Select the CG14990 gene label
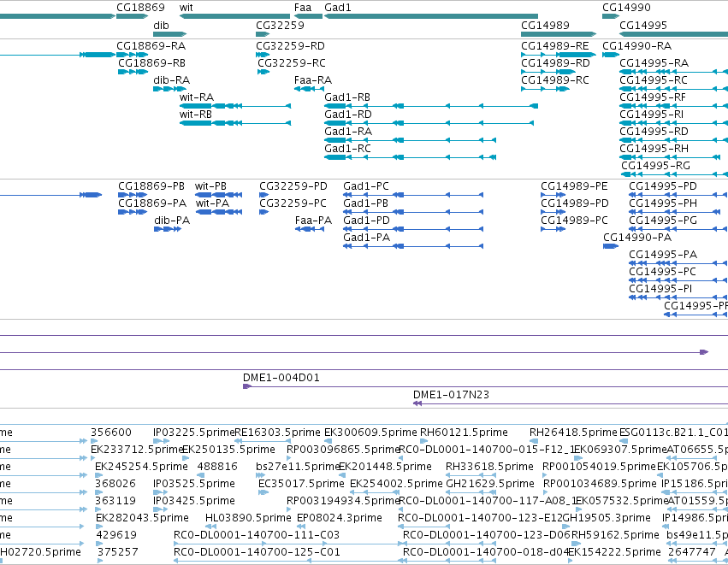This screenshot has height=565, width=728. [626, 8]
